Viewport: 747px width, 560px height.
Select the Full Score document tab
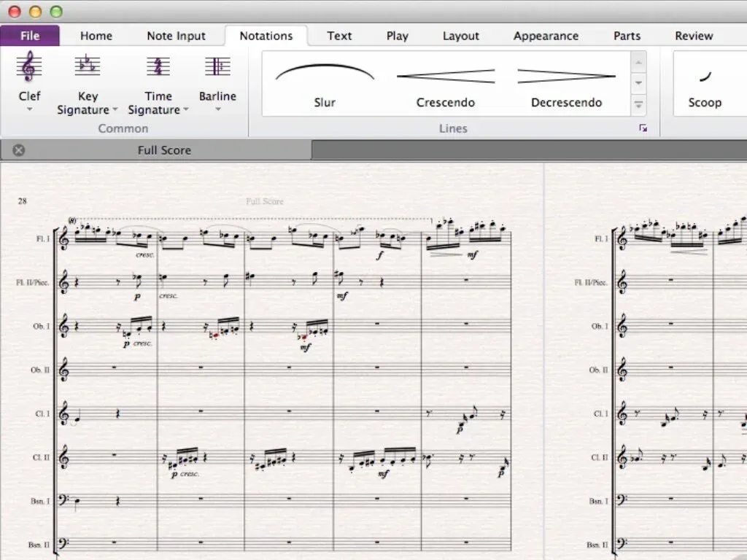pos(156,150)
